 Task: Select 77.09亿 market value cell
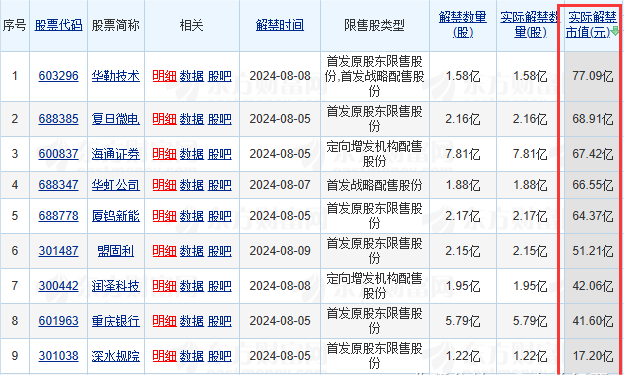(593, 76)
